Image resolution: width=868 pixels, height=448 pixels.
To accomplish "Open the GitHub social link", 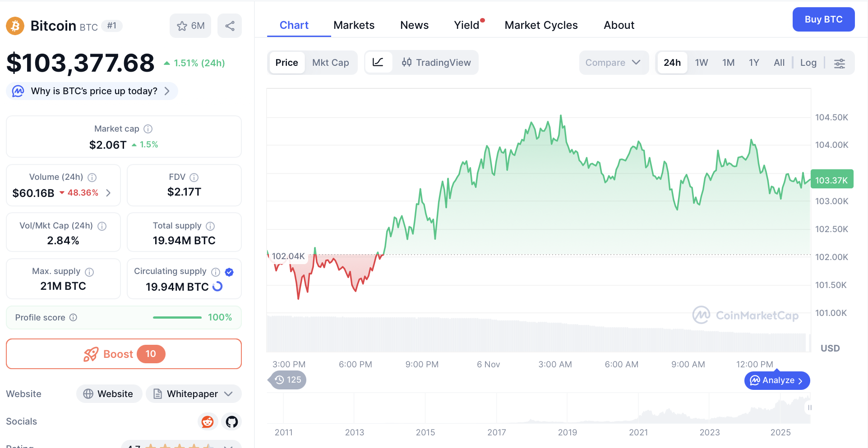I will 232,421.
